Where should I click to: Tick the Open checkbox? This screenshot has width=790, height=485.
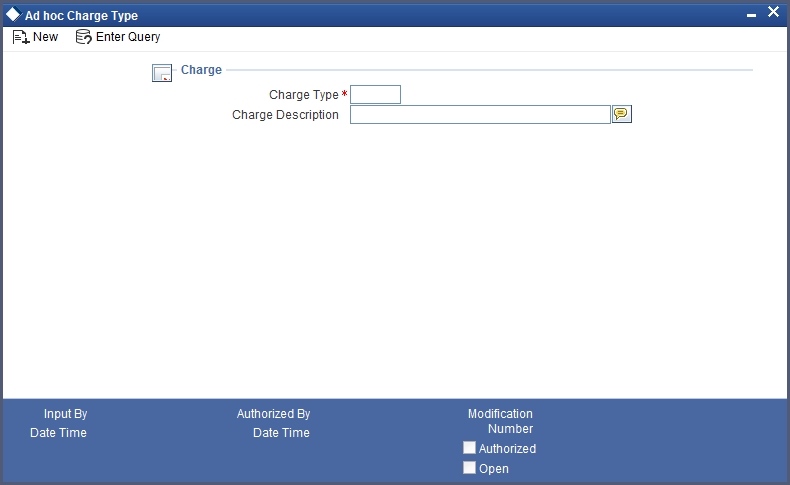pos(469,468)
